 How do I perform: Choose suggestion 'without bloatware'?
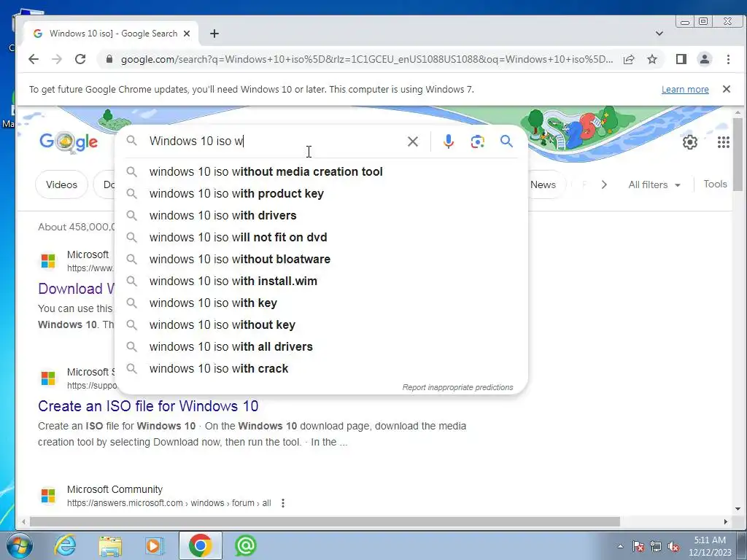[322, 260]
